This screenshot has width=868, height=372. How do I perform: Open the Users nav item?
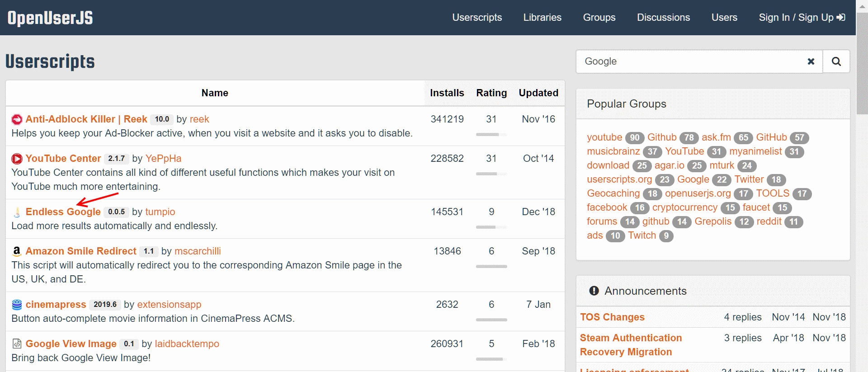tap(724, 18)
